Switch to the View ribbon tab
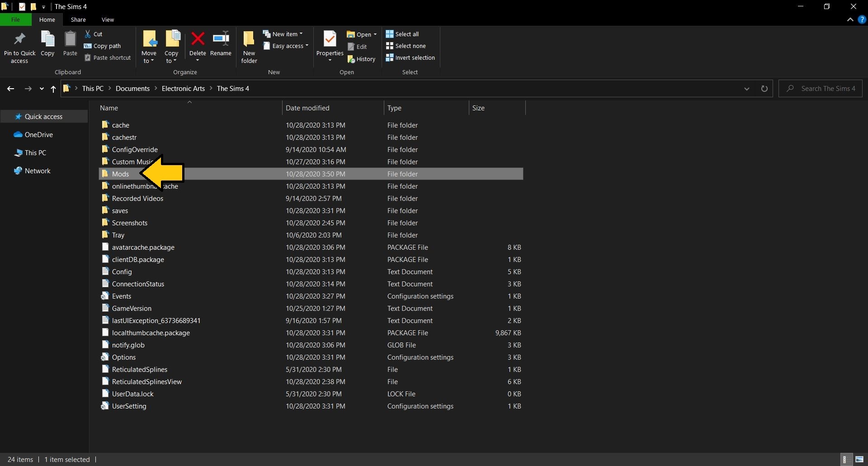This screenshot has height=466, width=868. [108, 19]
